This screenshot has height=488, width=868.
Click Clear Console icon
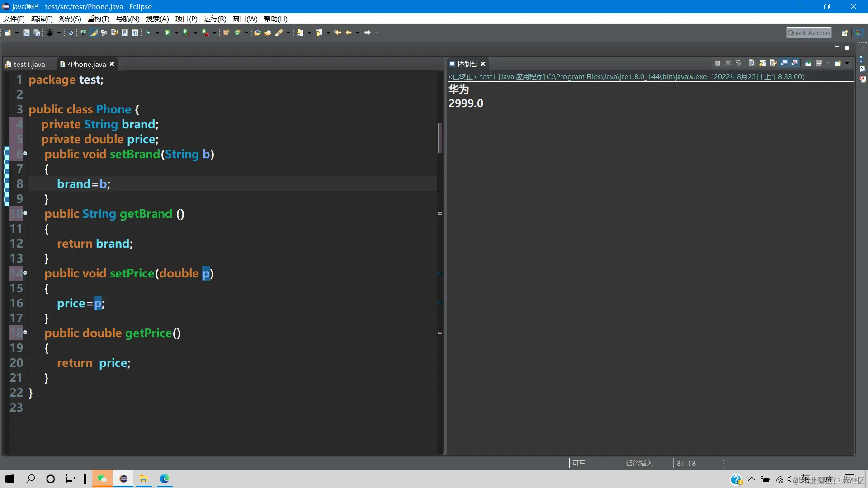pos(752,63)
